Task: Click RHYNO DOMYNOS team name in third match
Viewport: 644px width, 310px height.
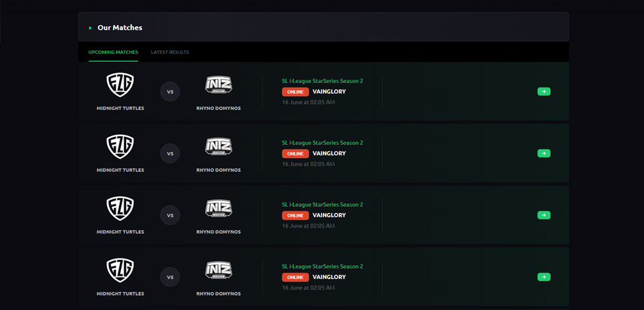Action: [x=218, y=232]
